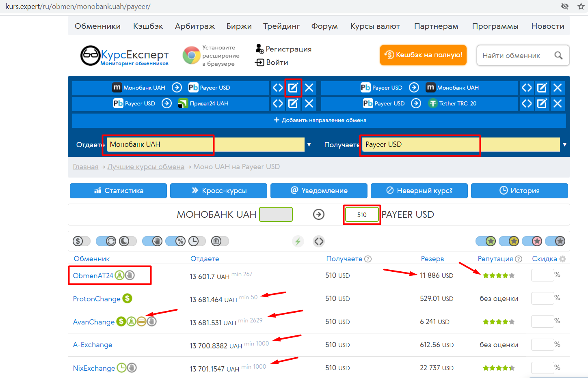This screenshot has width=588, height=378.
Task: Open the ObmenAT24 exchanger link
Action: click(x=93, y=276)
